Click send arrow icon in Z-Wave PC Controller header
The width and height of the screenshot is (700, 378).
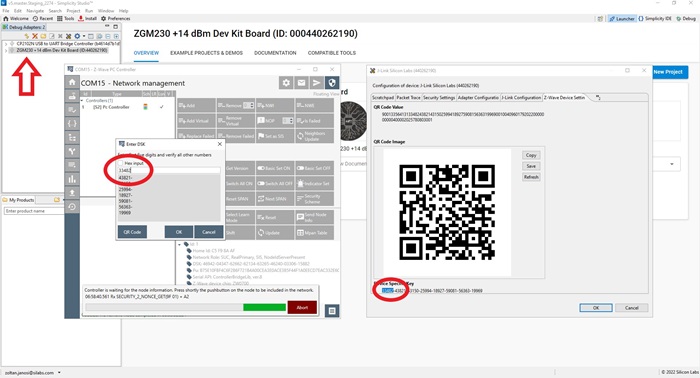(317, 83)
